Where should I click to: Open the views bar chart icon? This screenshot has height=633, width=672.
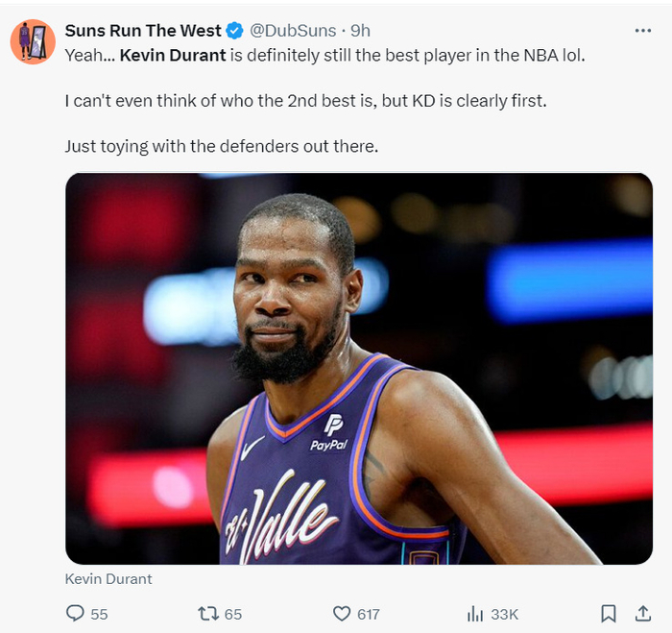(x=474, y=613)
